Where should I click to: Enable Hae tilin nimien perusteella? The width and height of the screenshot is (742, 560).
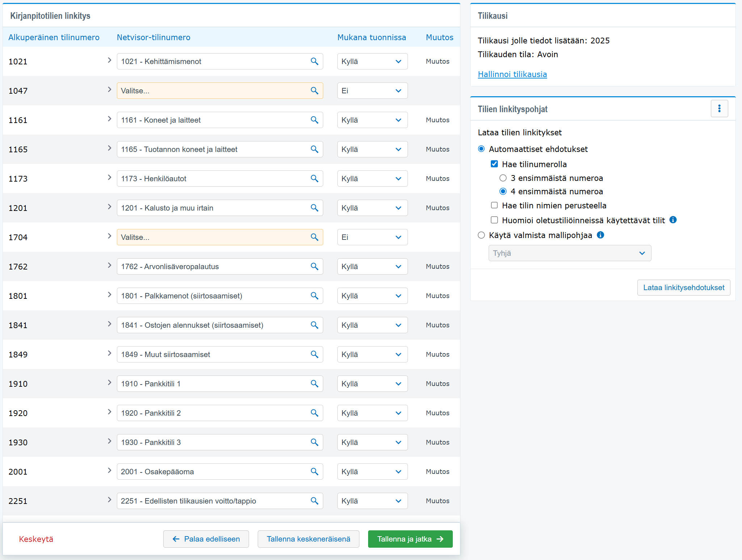(x=494, y=205)
